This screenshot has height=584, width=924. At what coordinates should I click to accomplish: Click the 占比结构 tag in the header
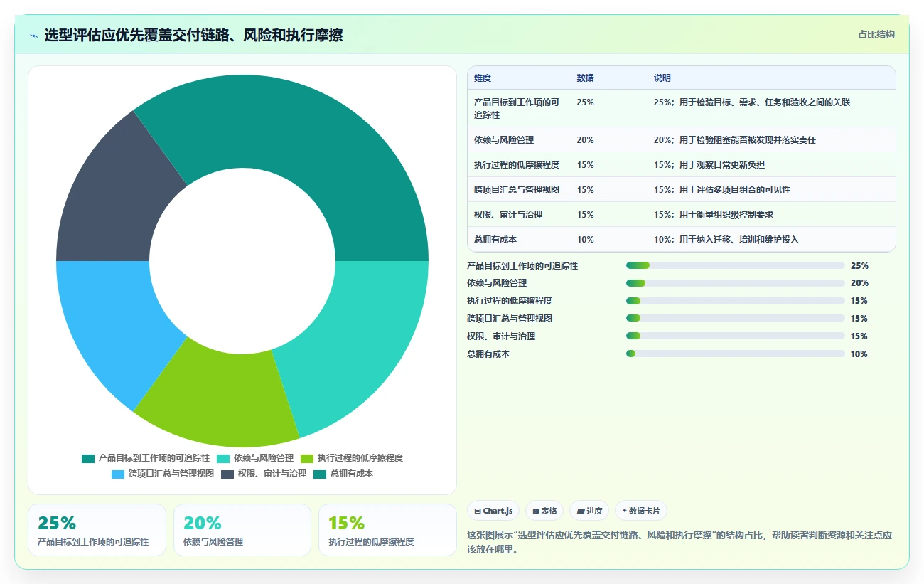coord(876,34)
